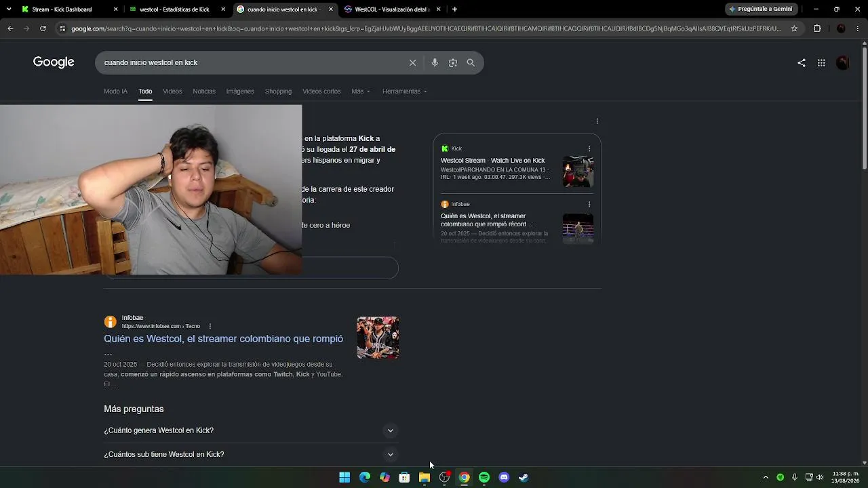Click the browser address bar URL
Viewport: 868px width, 488px height.
pos(426,28)
